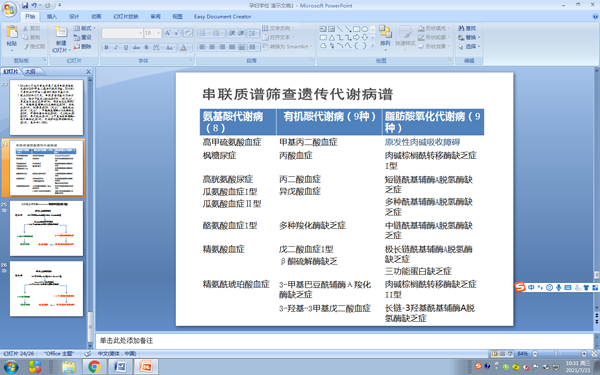600x375 pixels.
Task: Open the Design (设计) ribbon tab
Action: [74, 16]
